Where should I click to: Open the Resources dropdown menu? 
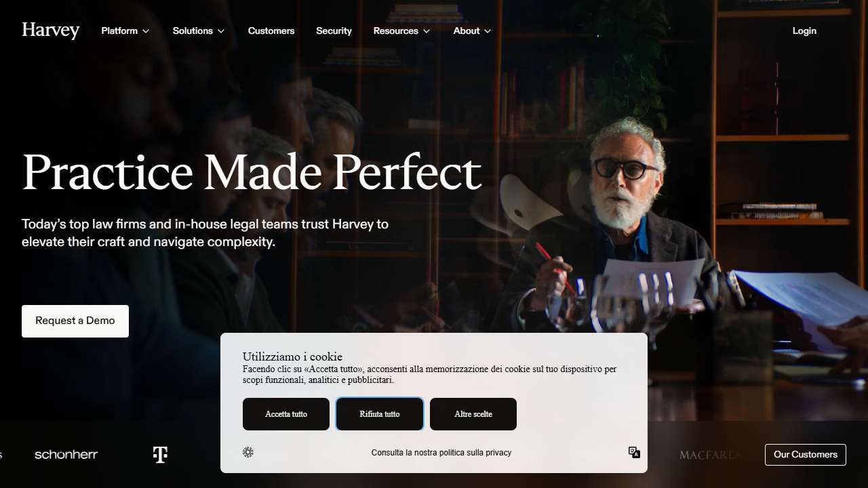[401, 30]
